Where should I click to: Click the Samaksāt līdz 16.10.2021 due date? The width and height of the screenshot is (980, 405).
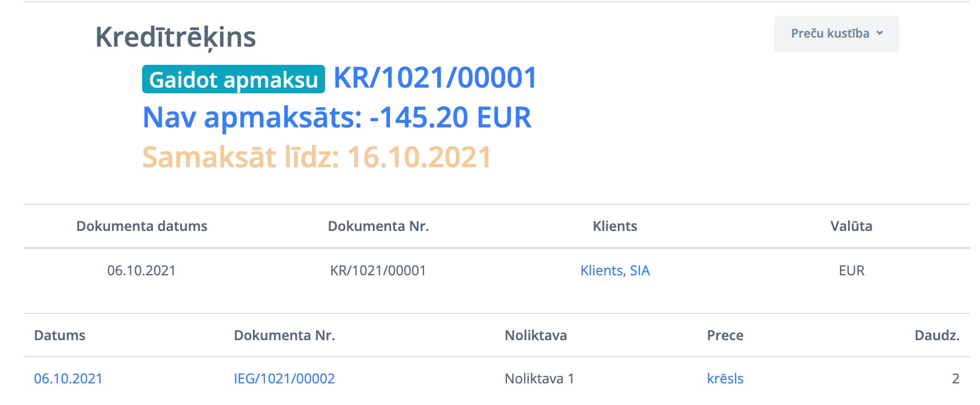(x=316, y=158)
